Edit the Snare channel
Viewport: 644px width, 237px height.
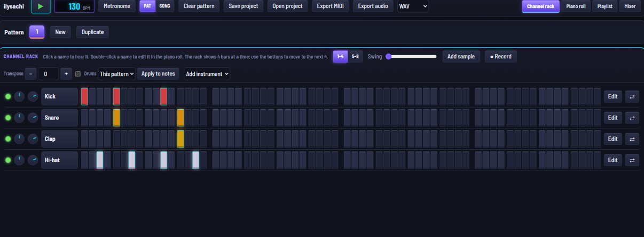point(613,118)
